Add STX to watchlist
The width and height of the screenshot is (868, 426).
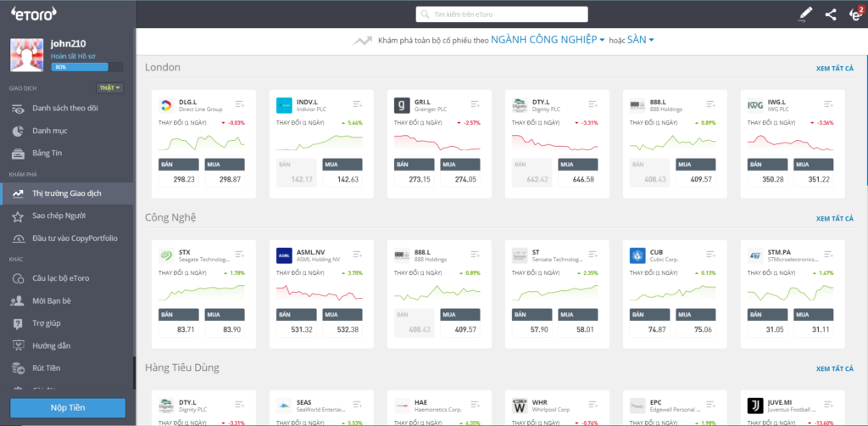[x=240, y=255]
